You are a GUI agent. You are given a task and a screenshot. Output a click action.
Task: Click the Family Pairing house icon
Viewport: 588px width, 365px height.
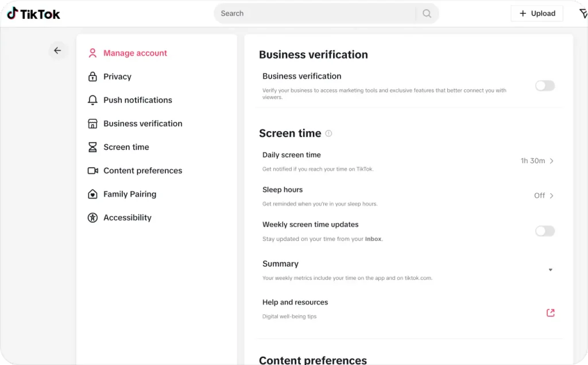point(92,194)
